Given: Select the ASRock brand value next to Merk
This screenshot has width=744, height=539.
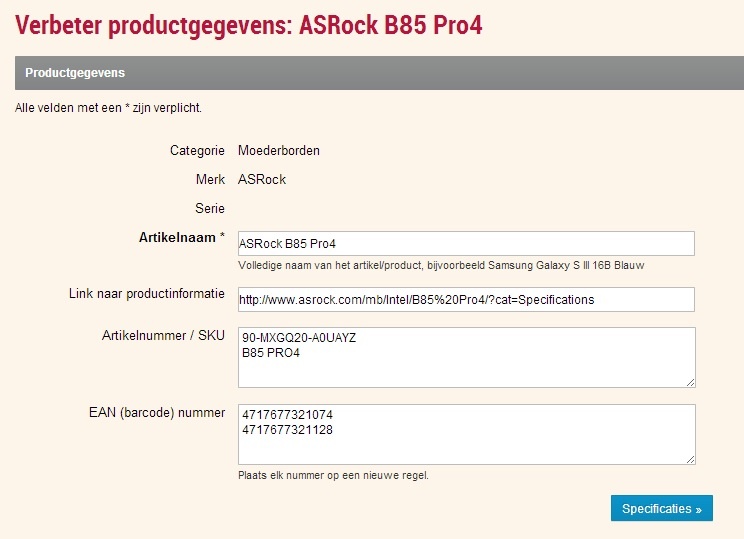Looking at the screenshot, I should (262, 180).
